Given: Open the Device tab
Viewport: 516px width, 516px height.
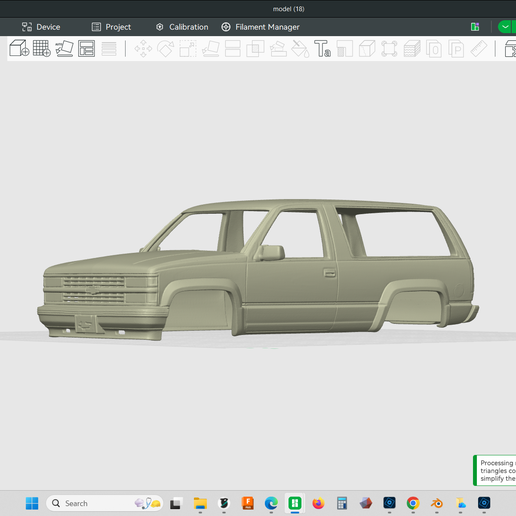Looking at the screenshot, I should coord(41,27).
